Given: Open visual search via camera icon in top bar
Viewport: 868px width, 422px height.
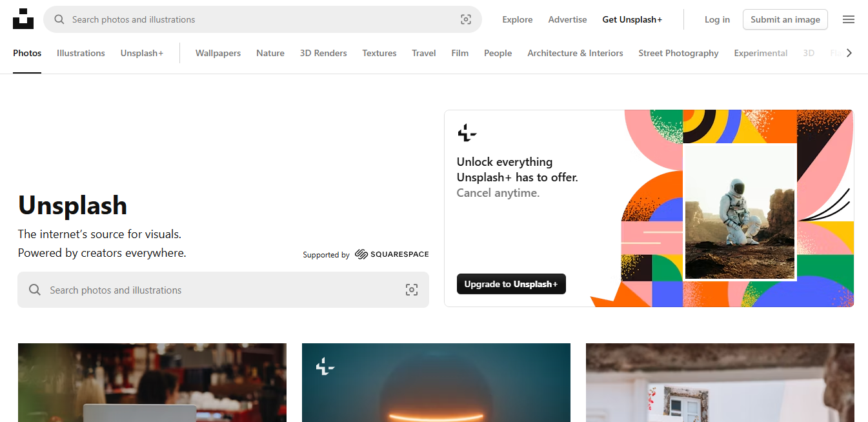Looking at the screenshot, I should (x=466, y=19).
